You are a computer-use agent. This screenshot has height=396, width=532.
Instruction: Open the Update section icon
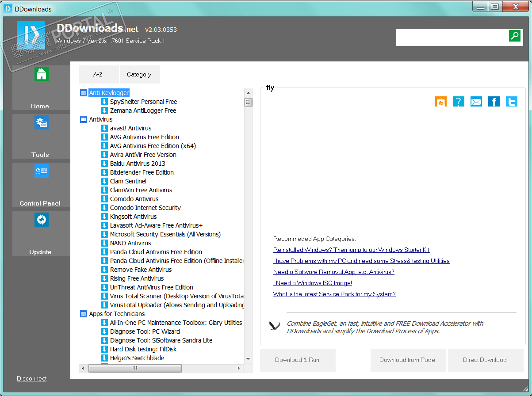pos(41,220)
